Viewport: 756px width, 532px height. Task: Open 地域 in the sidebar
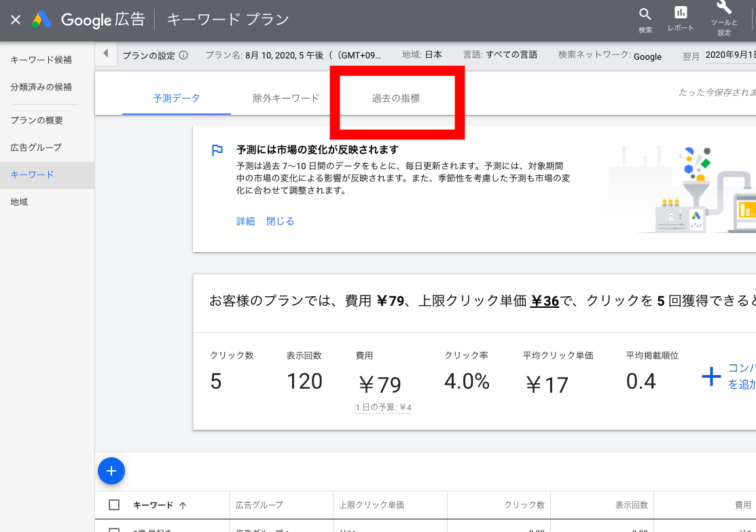(19, 202)
